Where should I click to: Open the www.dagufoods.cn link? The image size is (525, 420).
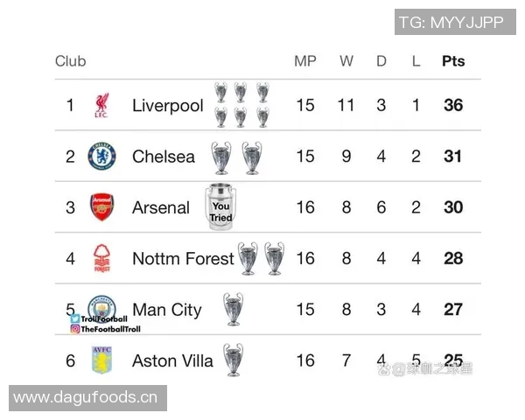[x=85, y=398]
